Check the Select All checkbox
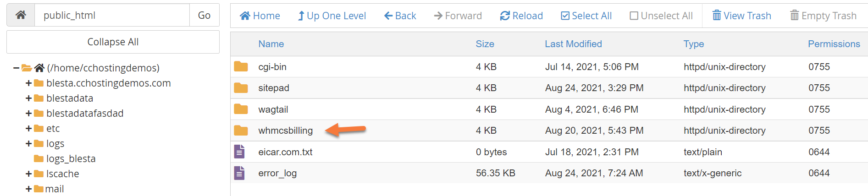Image resolution: width=868 pixels, height=196 pixels. click(565, 16)
